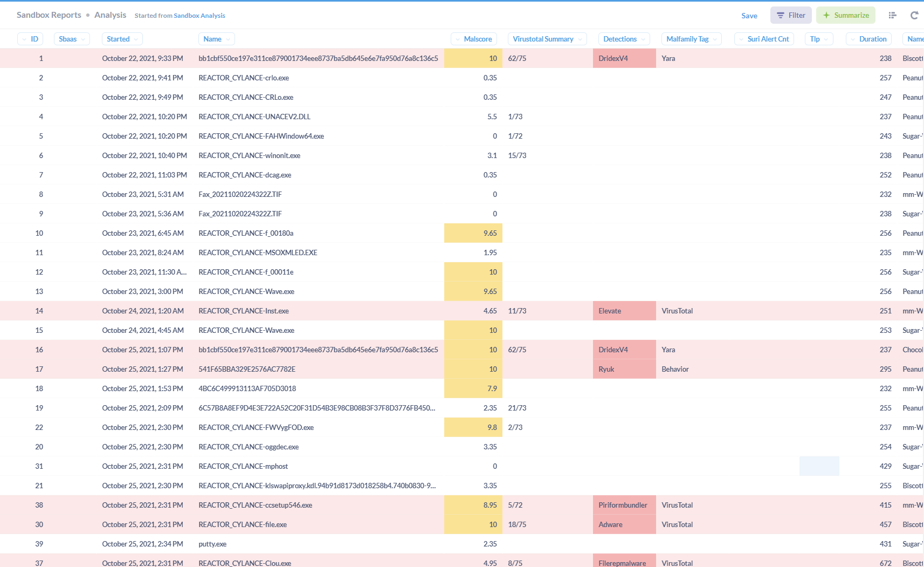Go to Sandbox Reports
This screenshot has width=924, height=567.
(x=49, y=15)
